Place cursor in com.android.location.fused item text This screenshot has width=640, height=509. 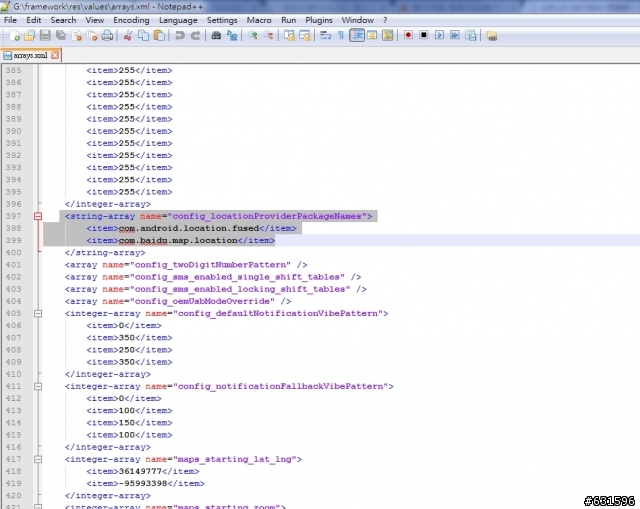[x=189, y=228]
